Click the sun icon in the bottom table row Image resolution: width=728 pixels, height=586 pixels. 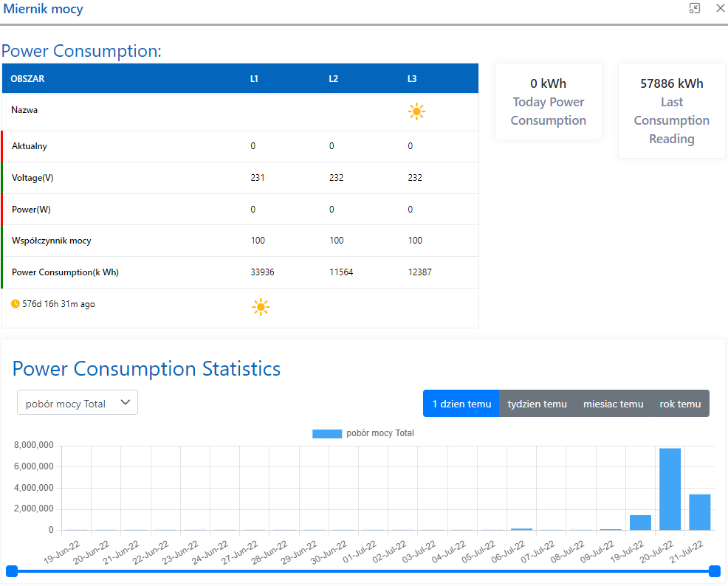pos(260,308)
